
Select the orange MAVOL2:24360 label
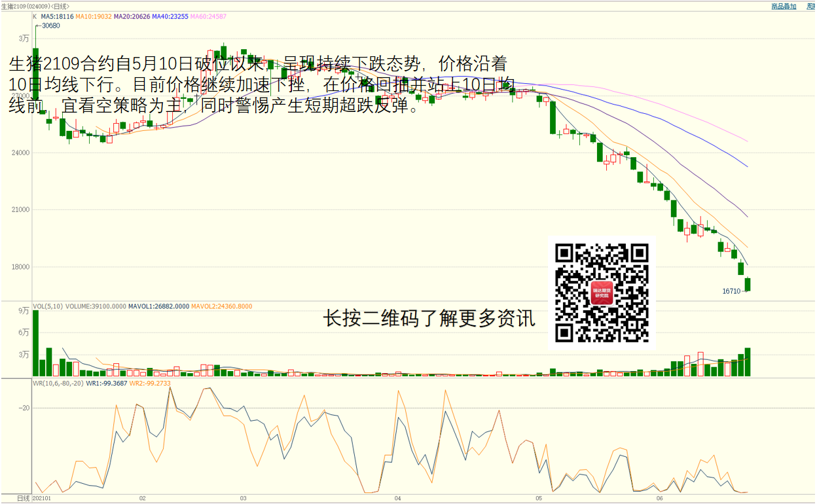(x=222, y=306)
